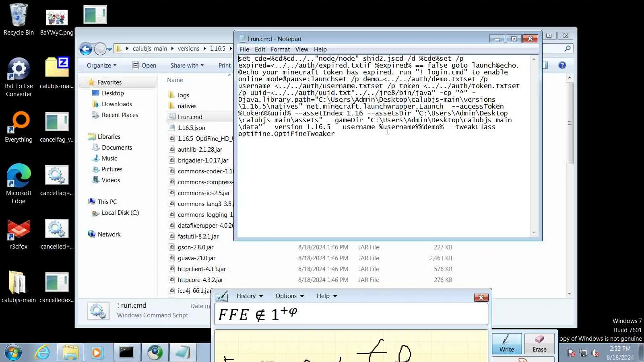Open the Start menu
The image size is (644, 362).
point(13,353)
